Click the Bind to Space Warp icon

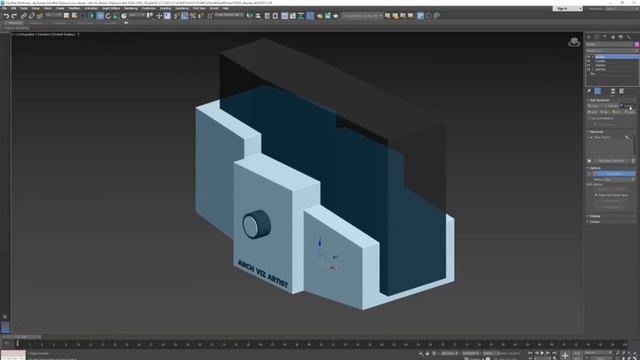click(40, 16)
